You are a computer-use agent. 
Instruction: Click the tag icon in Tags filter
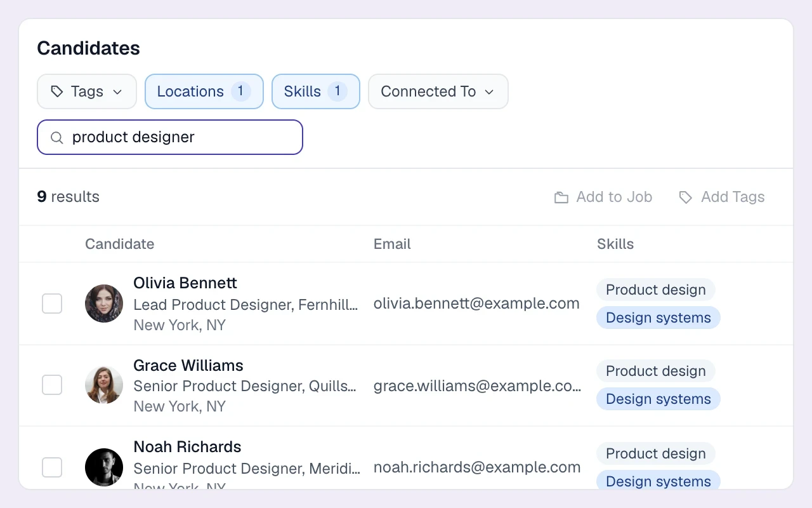[x=57, y=91]
